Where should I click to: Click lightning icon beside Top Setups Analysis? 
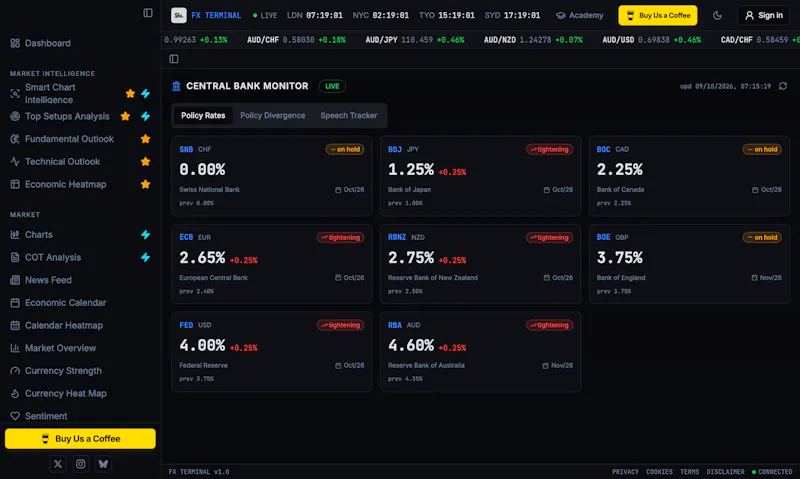point(145,116)
